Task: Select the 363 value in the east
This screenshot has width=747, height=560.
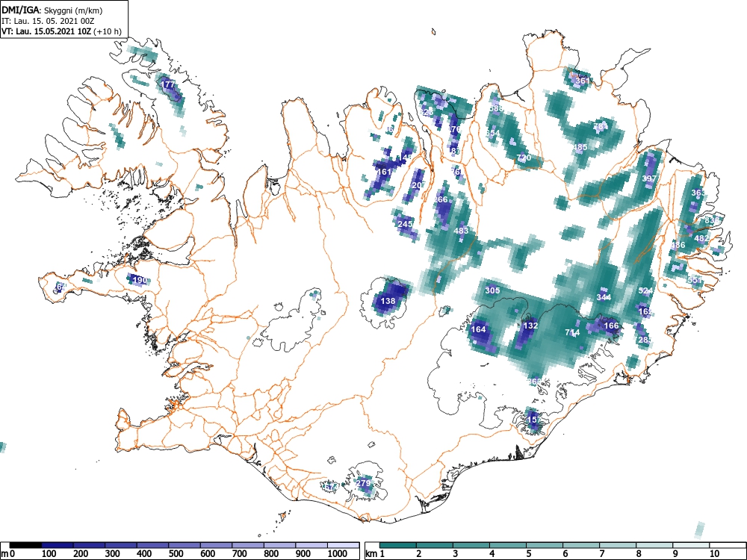Action: point(698,193)
